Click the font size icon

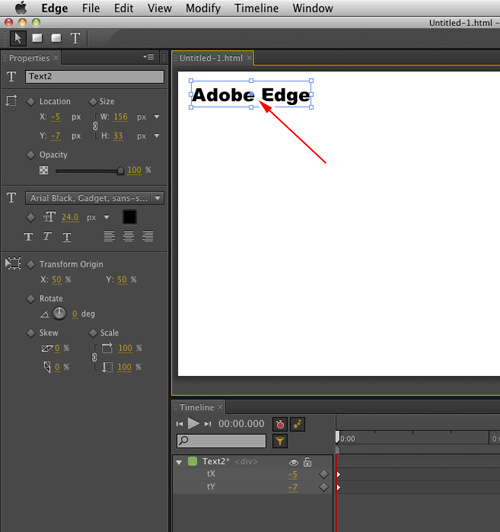click(x=50, y=217)
